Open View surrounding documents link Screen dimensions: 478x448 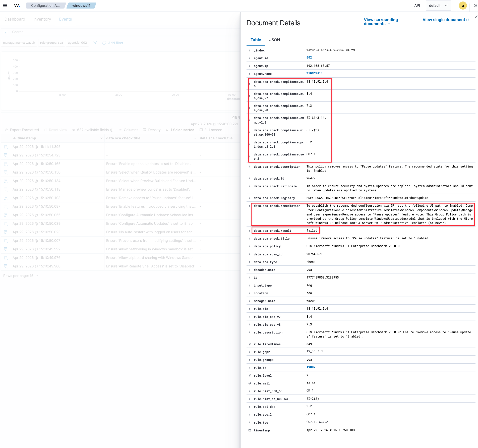point(381,22)
